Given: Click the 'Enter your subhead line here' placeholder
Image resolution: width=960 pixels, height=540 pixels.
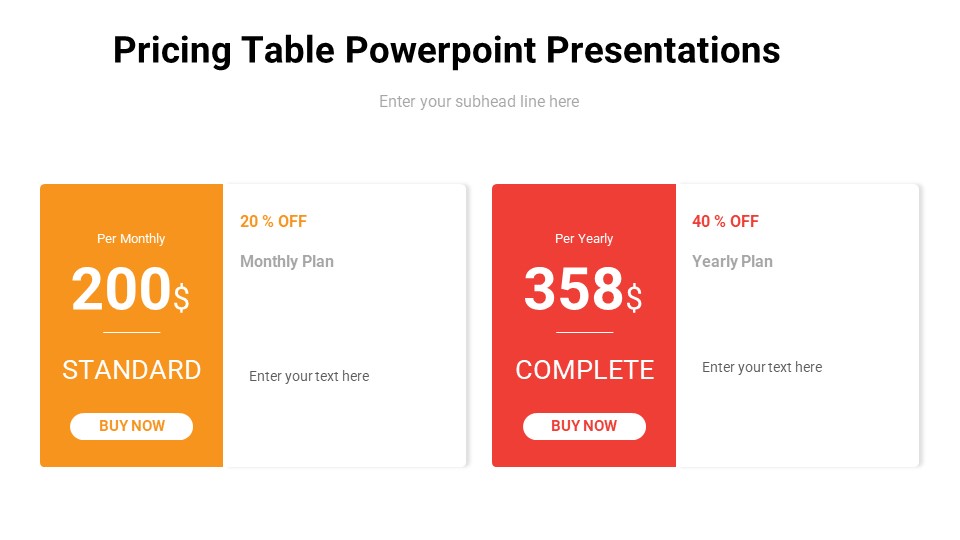Looking at the screenshot, I should (479, 101).
